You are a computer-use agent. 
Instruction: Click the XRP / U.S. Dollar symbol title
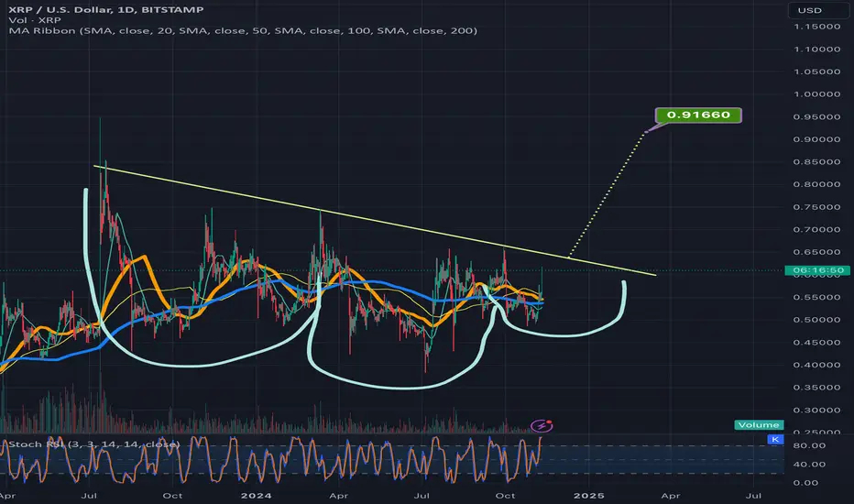click(106, 9)
